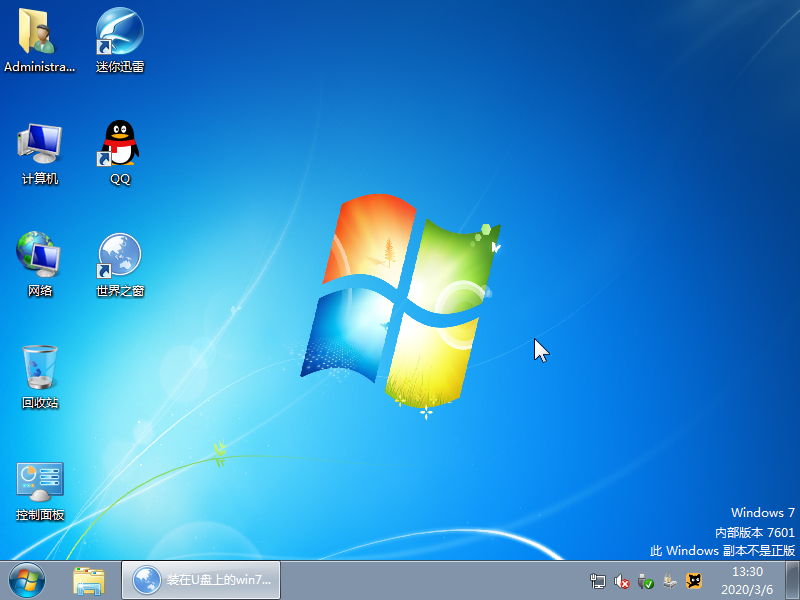Click the date 2020/3/6 in tray
800x600 pixels.
(747, 589)
